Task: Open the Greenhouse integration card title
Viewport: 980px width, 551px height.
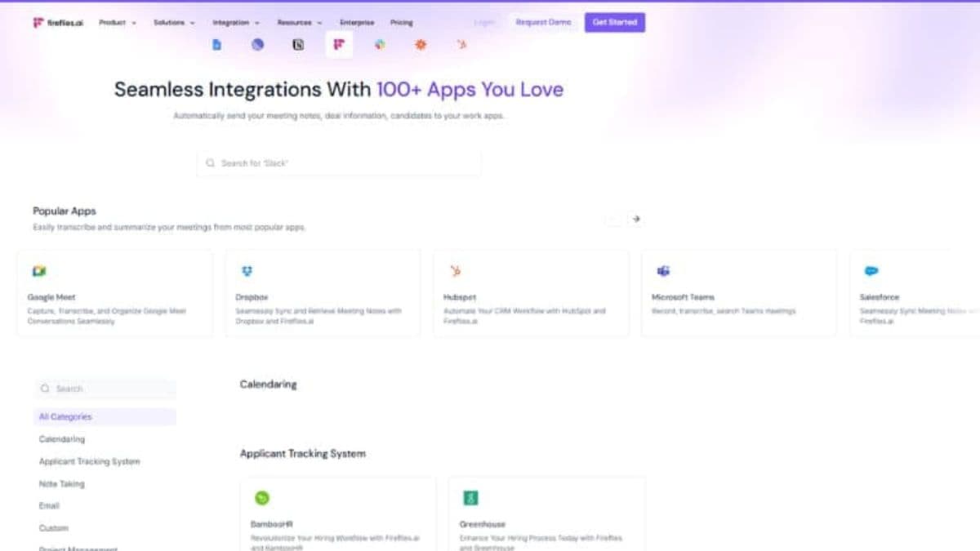Action: 482,524
